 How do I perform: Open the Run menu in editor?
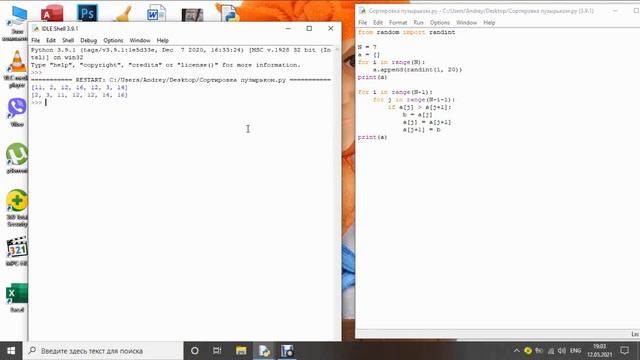coord(418,22)
